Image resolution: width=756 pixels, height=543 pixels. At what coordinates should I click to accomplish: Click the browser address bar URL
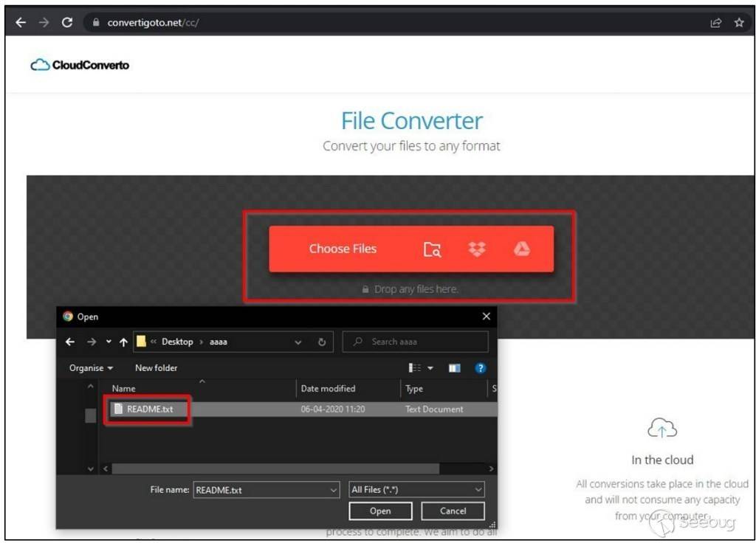coord(153,23)
